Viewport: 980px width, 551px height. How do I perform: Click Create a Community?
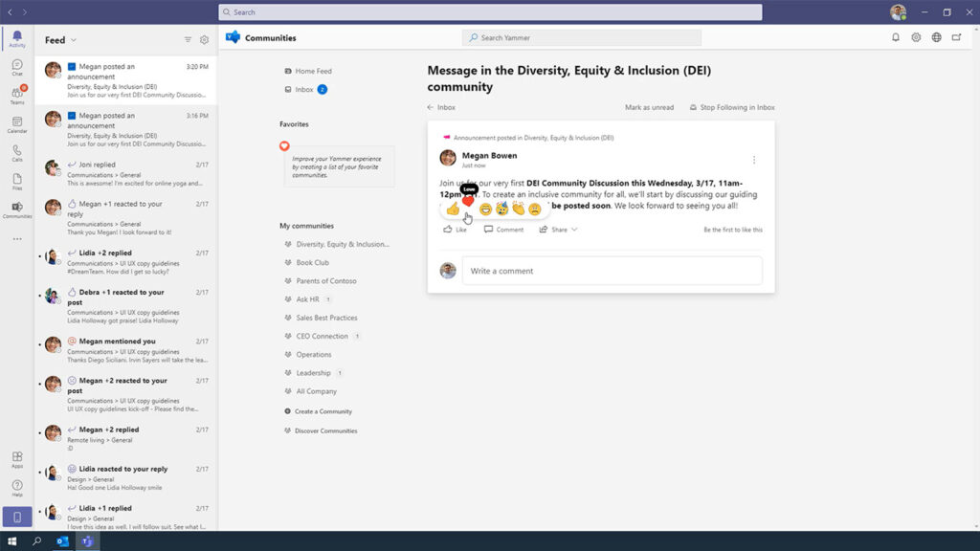[x=318, y=411]
